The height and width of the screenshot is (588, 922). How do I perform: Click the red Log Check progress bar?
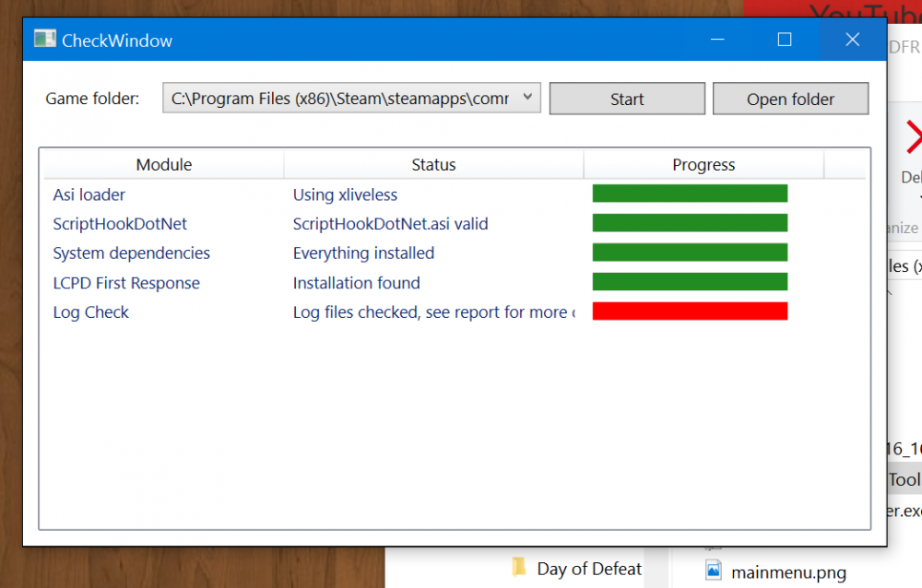(690, 312)
